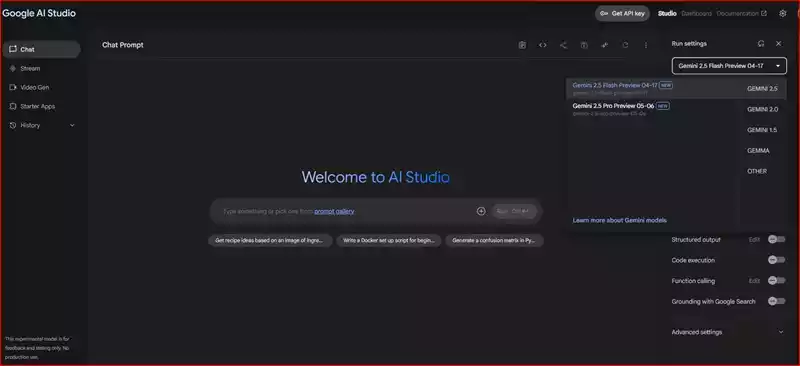The image size is (800, 366).
Task: Toggle Function calling switch
Action: click(776, 280)
